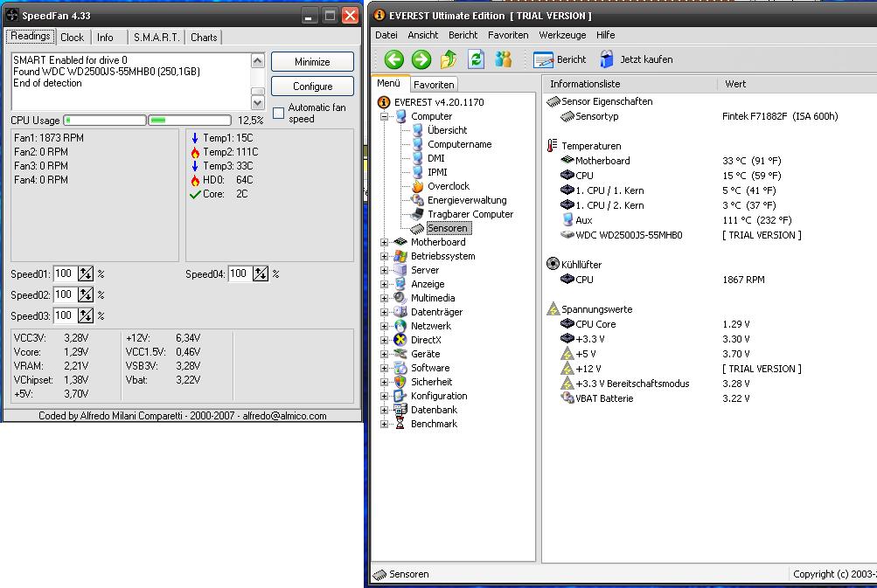Click Jetzt kaufen in toolbar
This screenshot has height=588, width=877.
(x=637, y=59)
